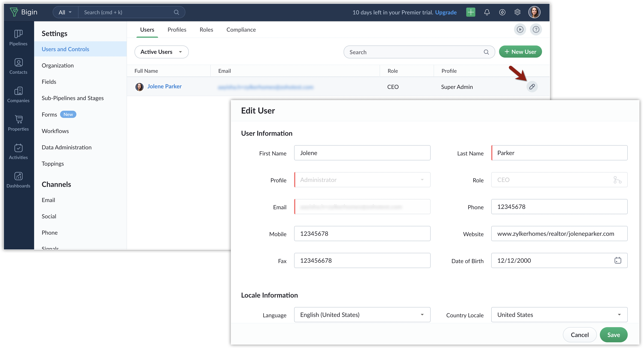Open the Country Locale dropdown
Screen dimensions: 644x348
pyautogui.click(x=559, y=314)
